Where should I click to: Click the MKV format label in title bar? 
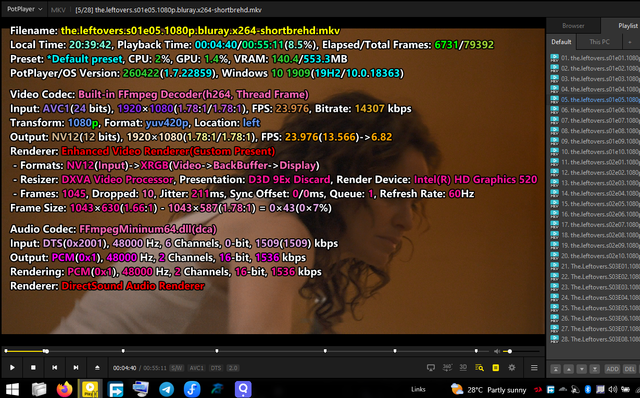[58, 10]
